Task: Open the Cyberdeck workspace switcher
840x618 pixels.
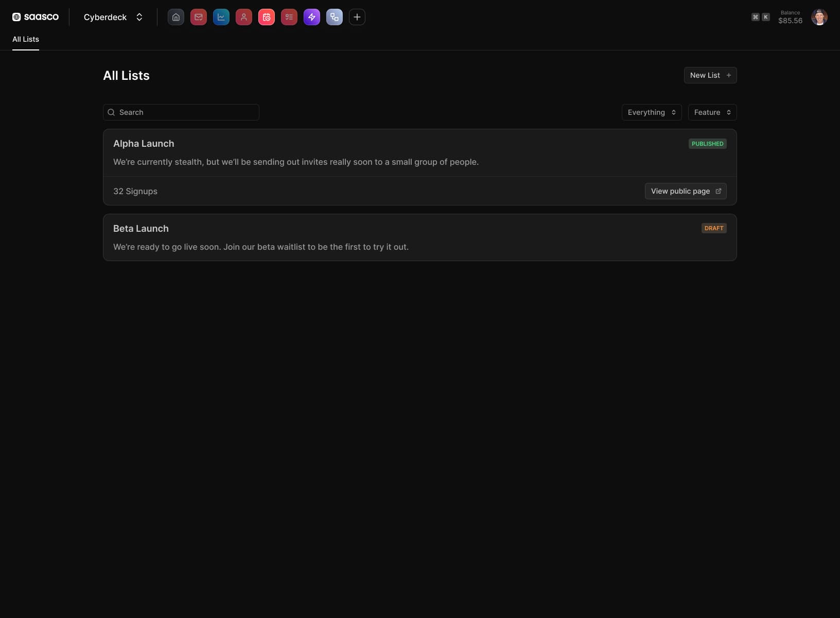Action: point(113,17)
